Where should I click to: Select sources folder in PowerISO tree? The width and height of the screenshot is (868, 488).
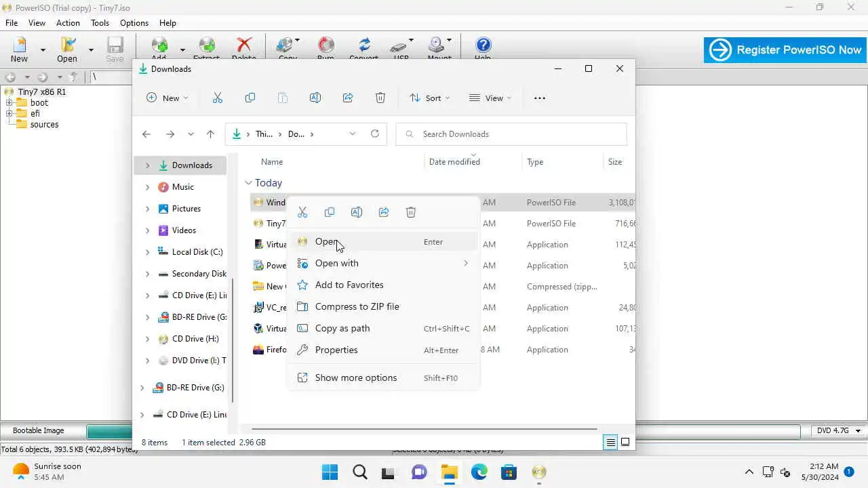44,125
